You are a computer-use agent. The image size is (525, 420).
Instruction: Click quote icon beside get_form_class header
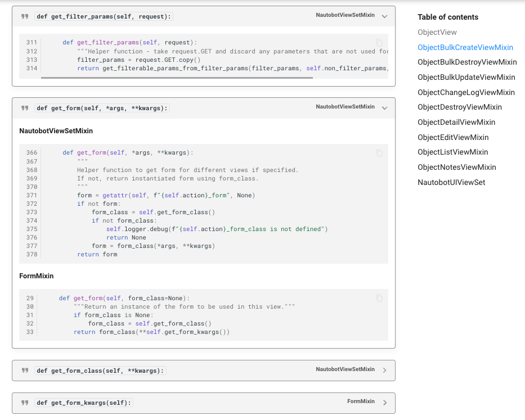[25, 371]
